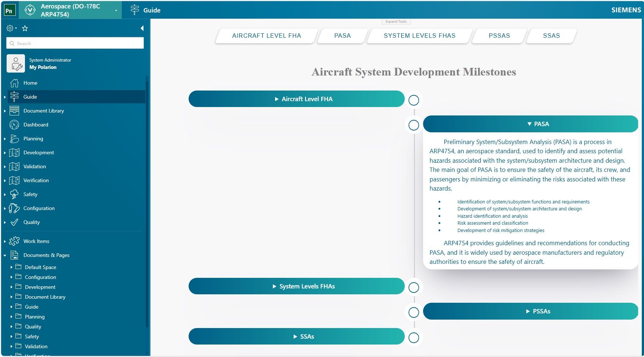Select the Dashboard icon
644x357 pixels.
pyautogui.click(x=15, y=125)
